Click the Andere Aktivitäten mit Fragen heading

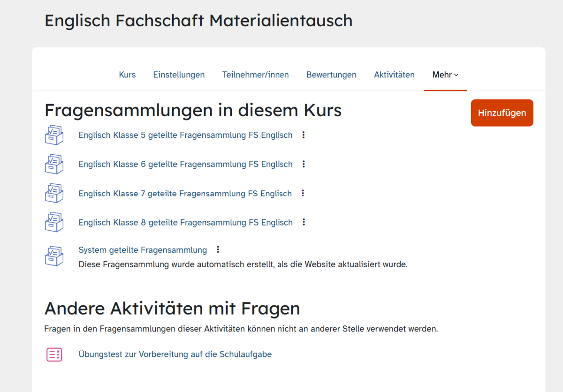point(172,309)
